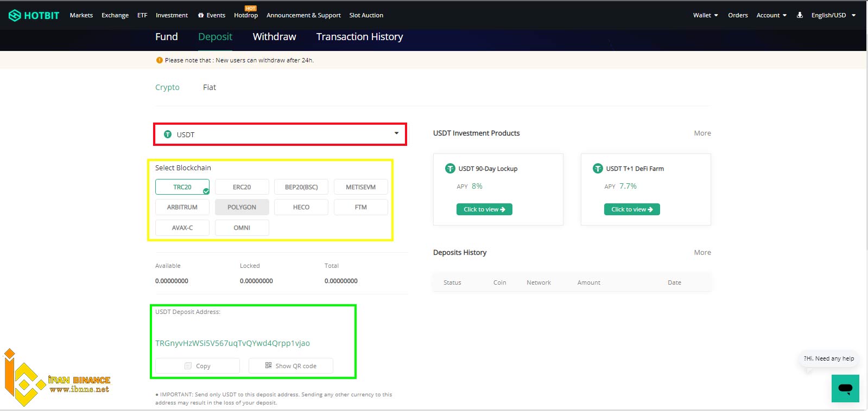Click the Total balance 0.00000000
Screen dimensions: 868x411
pos(341,281)
